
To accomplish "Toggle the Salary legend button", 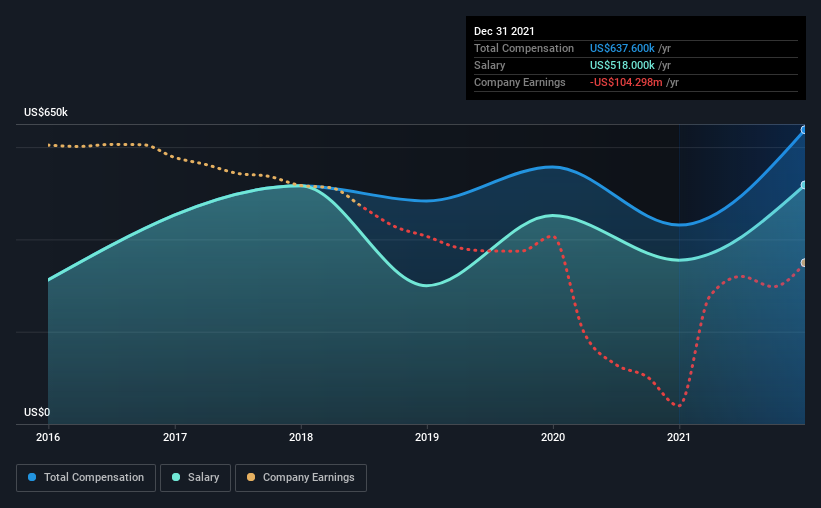I will [195, 478].
